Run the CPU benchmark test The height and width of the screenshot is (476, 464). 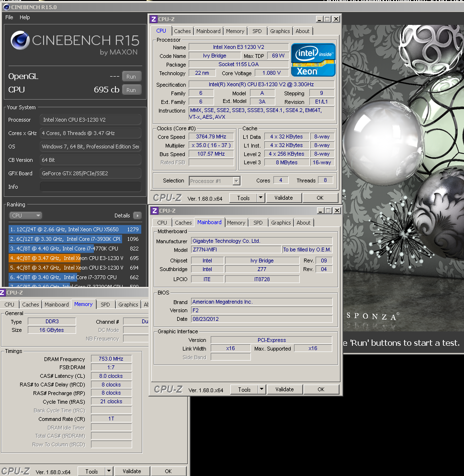[x=131, y=90]
